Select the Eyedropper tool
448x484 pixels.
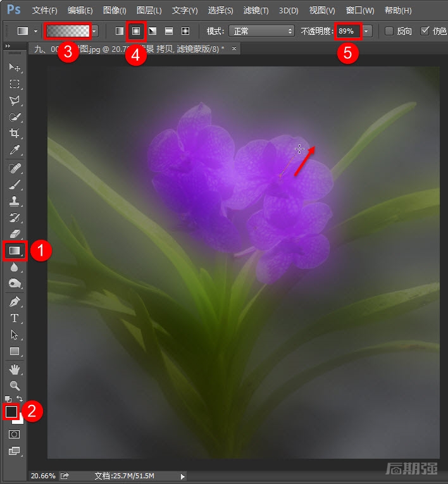15,150
